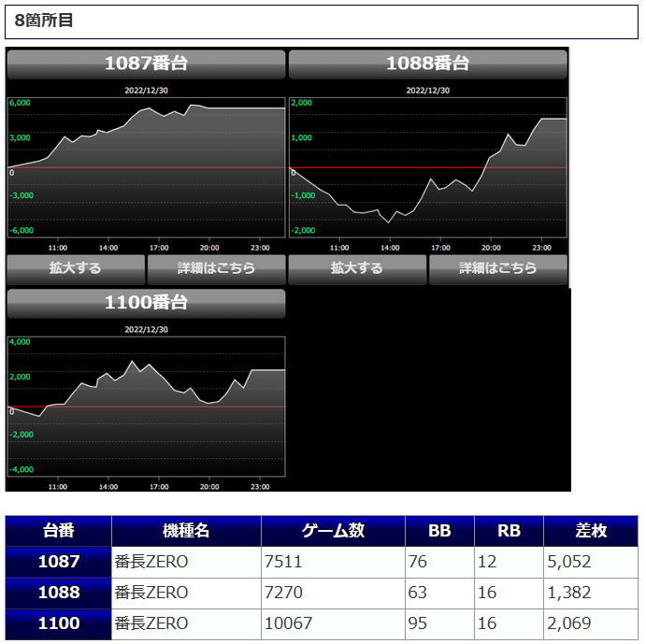Click the 2022/12/30 date above 1100 graph

point(146,330)
